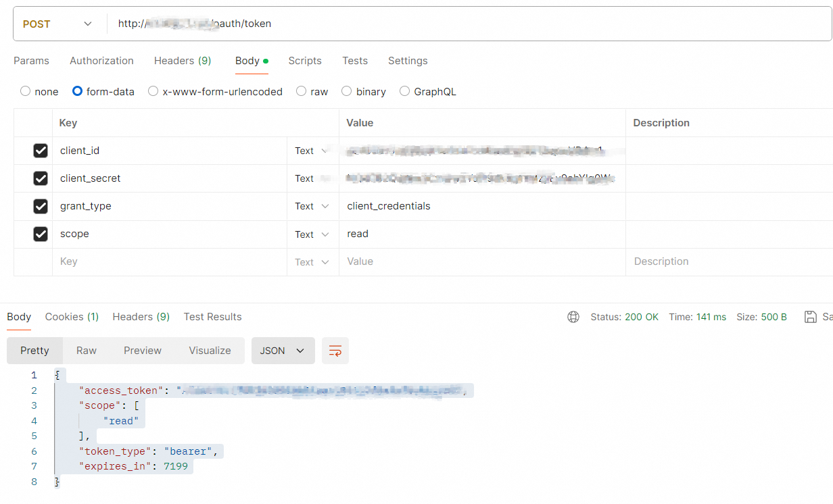Open the JSON format dropdown

pyautogui.click(x=283, y=351)
